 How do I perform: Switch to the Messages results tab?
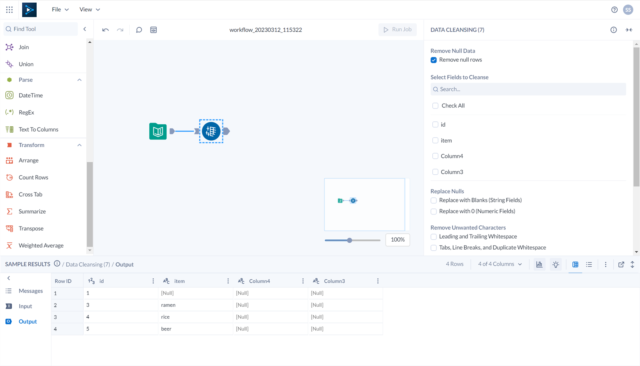point(24,291)
